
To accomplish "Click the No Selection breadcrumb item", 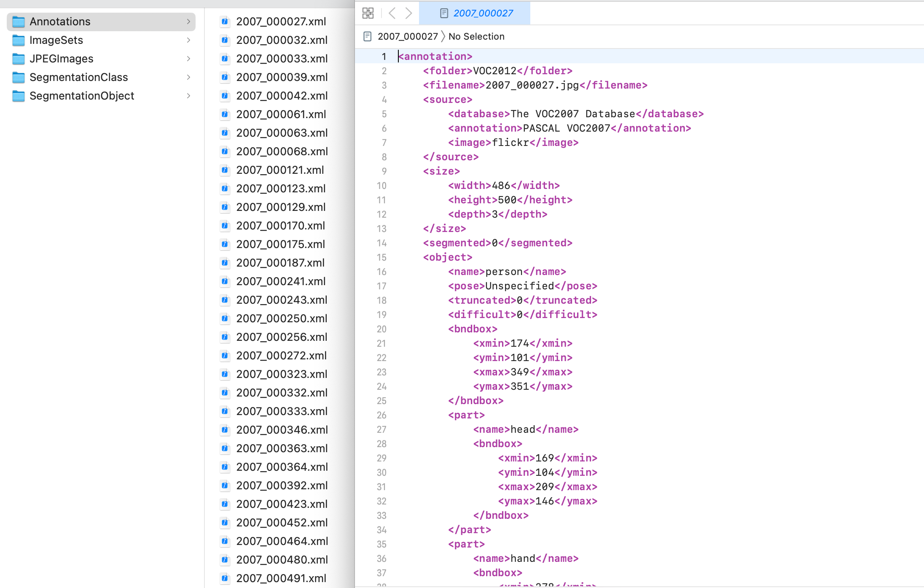I will [476, 36].
